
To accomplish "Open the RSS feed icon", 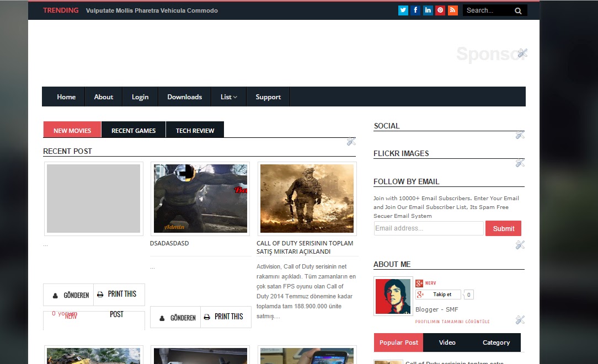I will pyautogui.click(x=453, y=10).
